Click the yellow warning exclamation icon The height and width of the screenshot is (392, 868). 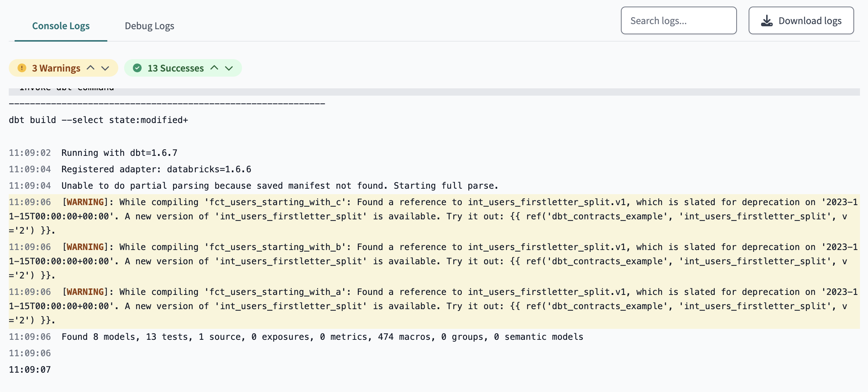(22, 68)
